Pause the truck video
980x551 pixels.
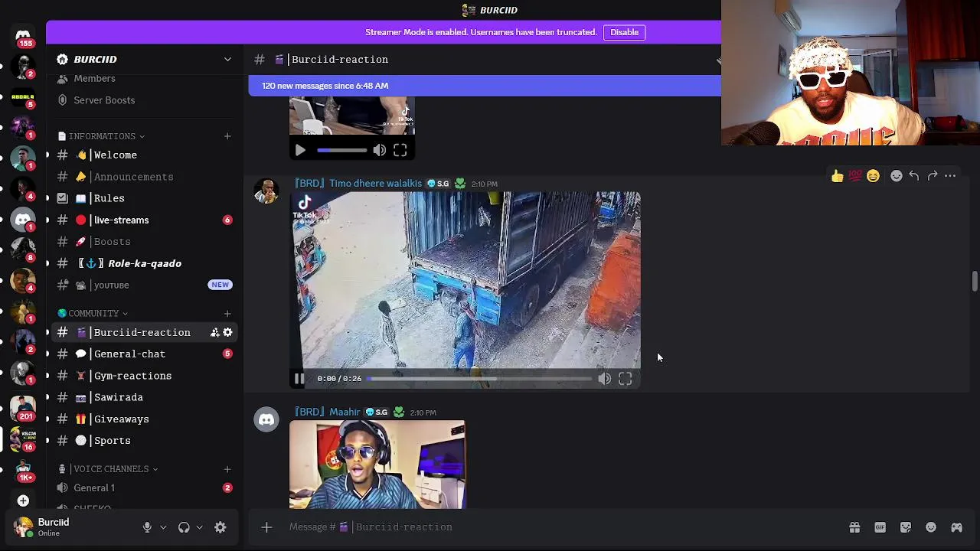pyautogui.click(x=299, y=379)
